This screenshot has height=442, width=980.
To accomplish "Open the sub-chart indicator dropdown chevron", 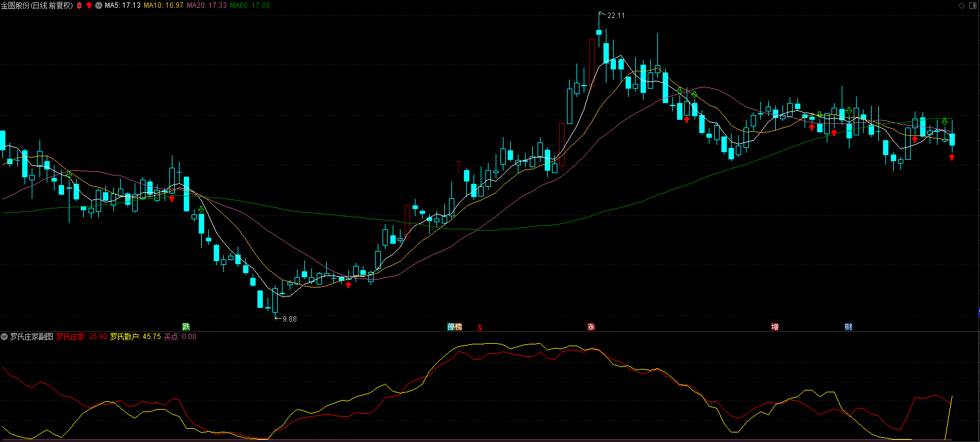I will pos(4,337).
